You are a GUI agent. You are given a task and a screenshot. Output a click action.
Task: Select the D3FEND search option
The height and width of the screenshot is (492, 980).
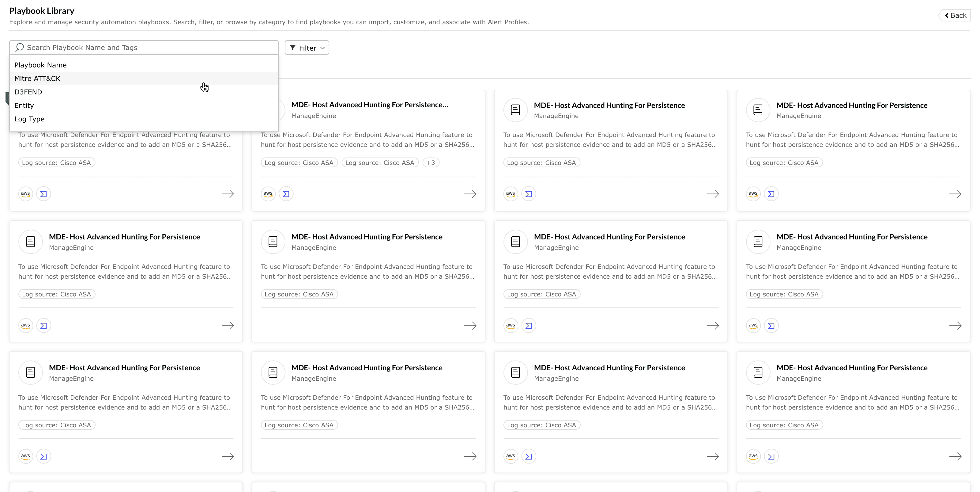(144, 92)
